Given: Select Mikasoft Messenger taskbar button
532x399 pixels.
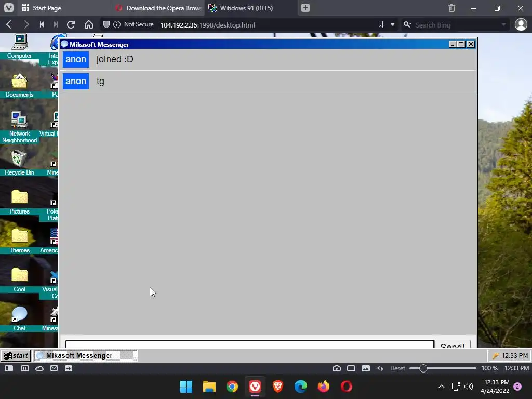Looking at the screenshot, I should click(86, 355).
